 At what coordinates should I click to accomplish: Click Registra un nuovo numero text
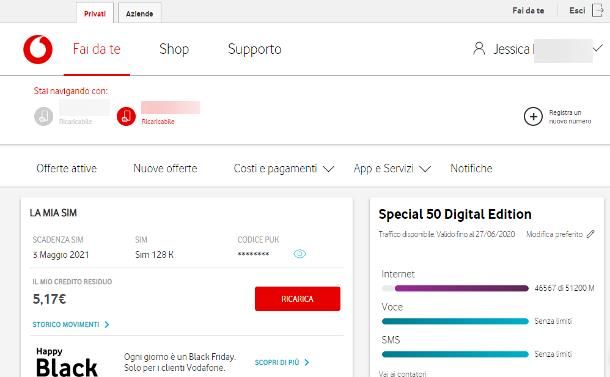pos(570,117)
